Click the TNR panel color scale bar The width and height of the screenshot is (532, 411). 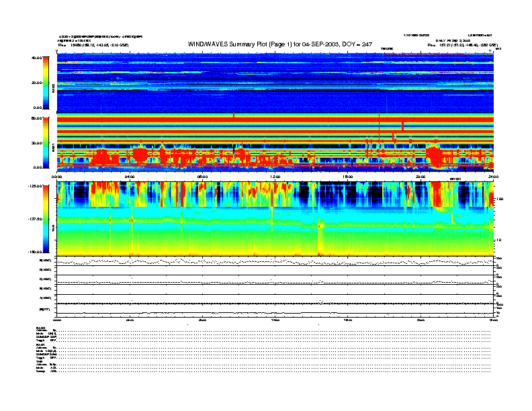coord(46,219)
